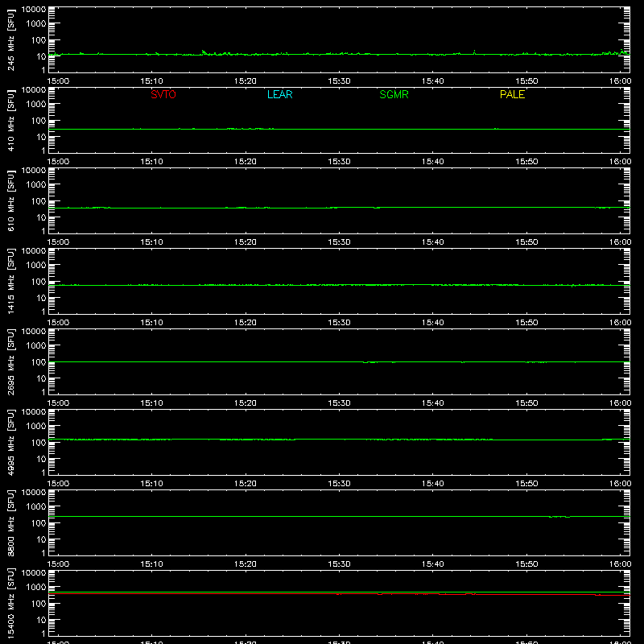Click the 610 MHz [SFU] axis label
This screenshot has height=644, width=644.
click(11, 200)
